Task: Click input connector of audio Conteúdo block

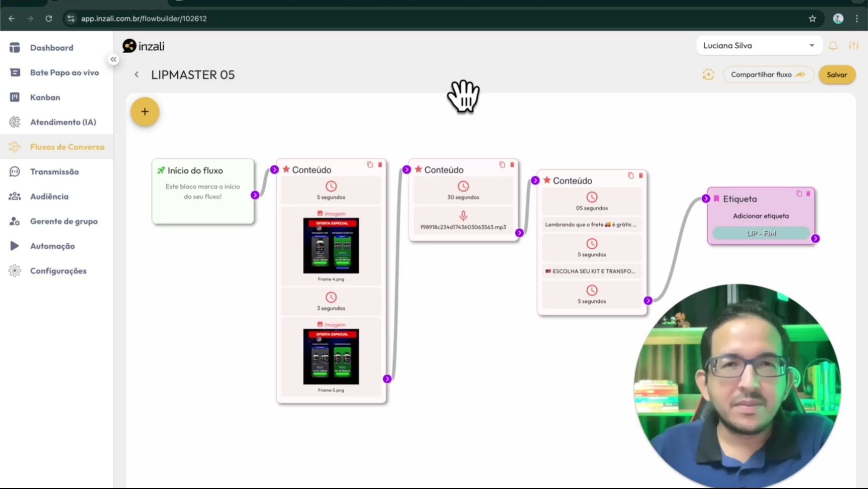Action: coord(406,169)
